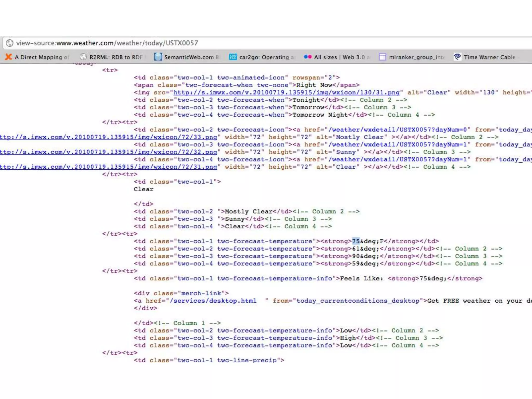The width and height of the screenshot is (532, 399).
Task: Click the orange X favicon of Direct Mapping bookmark
Action: click(9, 57)
